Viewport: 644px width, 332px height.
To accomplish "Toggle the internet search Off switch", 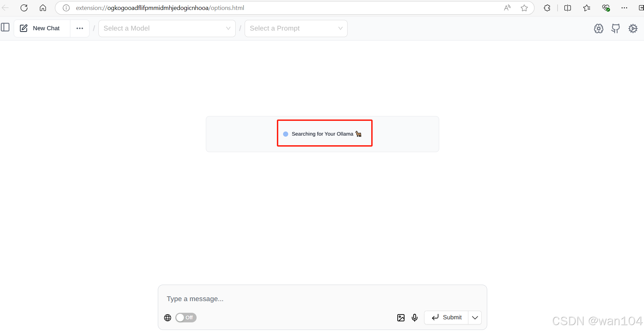I will [x=186, y=318].
